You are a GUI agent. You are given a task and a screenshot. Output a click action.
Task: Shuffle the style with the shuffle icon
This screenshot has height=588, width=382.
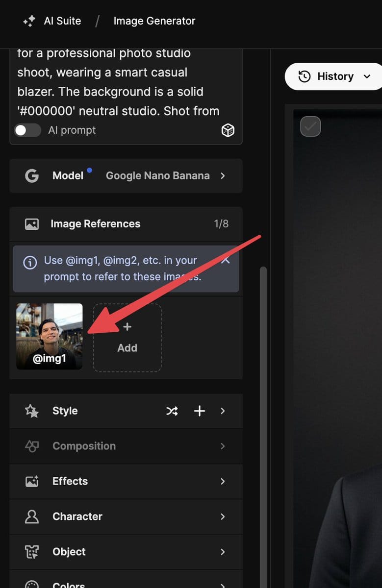click(x=172, y=411)
